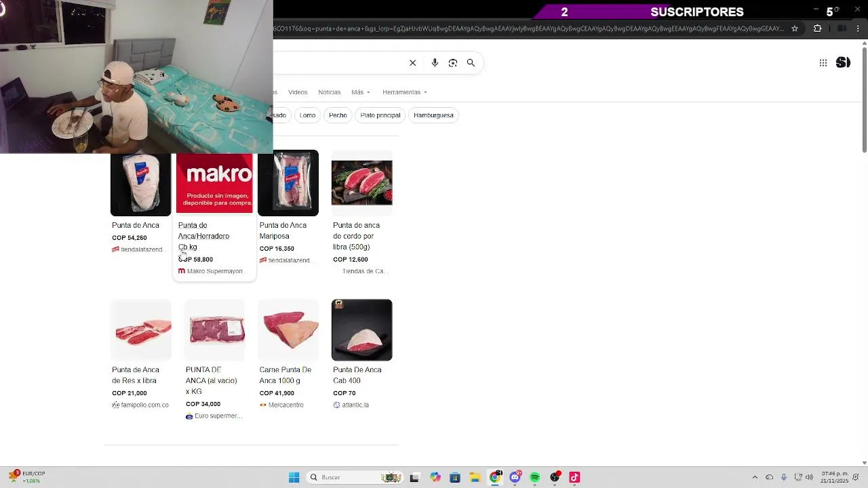Open Punta de Anca/Herradero Cb kg listing
The height and width of the screenshot is (488, 868).
(203, 237)
